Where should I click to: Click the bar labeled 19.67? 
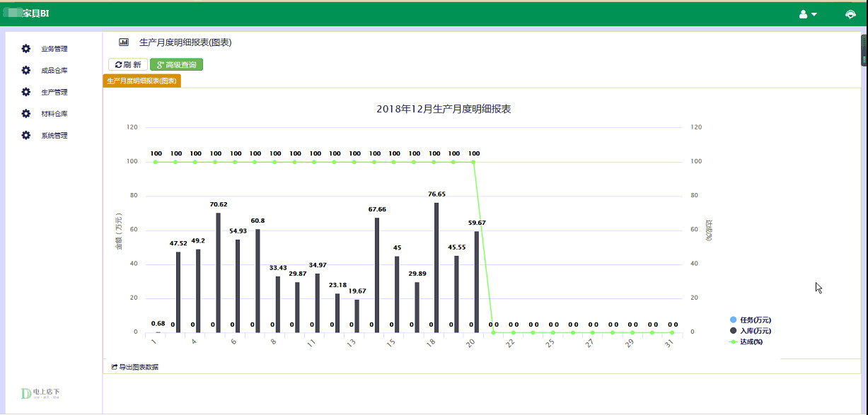coord(357,316)
